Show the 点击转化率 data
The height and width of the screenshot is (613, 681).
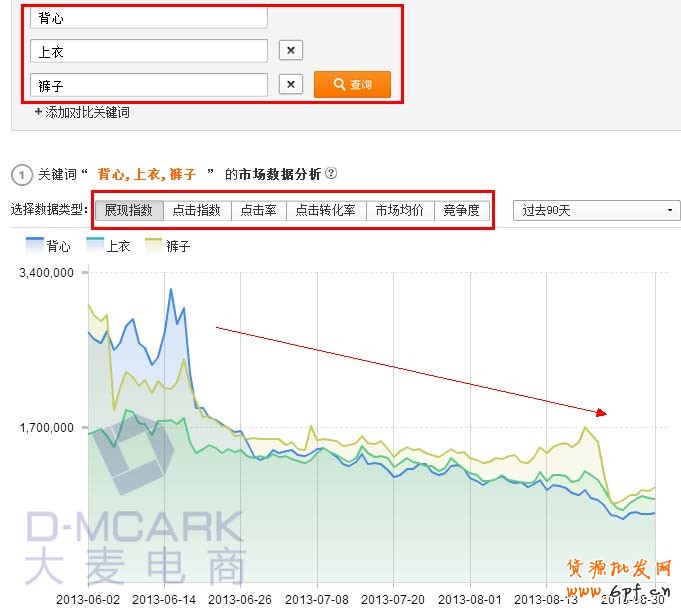click(x=326, y=210)
